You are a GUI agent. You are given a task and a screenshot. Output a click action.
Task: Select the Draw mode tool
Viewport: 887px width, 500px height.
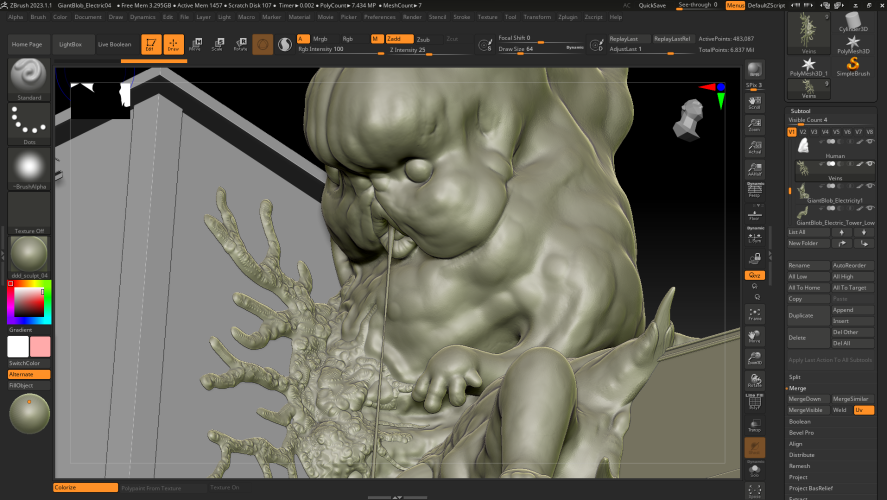pyautogui.click(x=173, y=45)
